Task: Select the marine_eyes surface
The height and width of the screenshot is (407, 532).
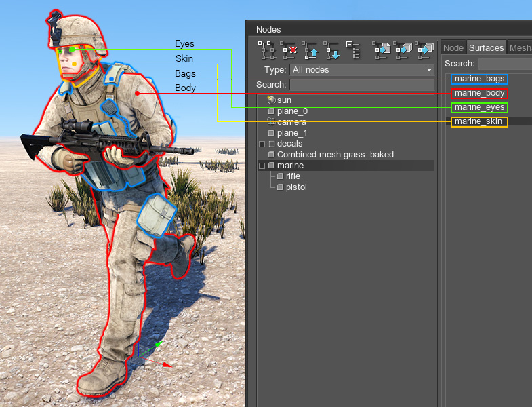Action: click(x=478, y=107)
